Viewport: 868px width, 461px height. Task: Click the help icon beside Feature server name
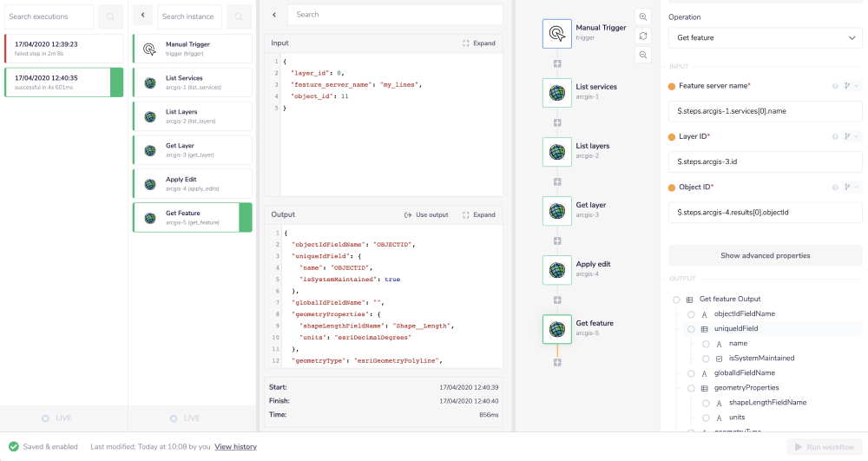pos(835,86)
